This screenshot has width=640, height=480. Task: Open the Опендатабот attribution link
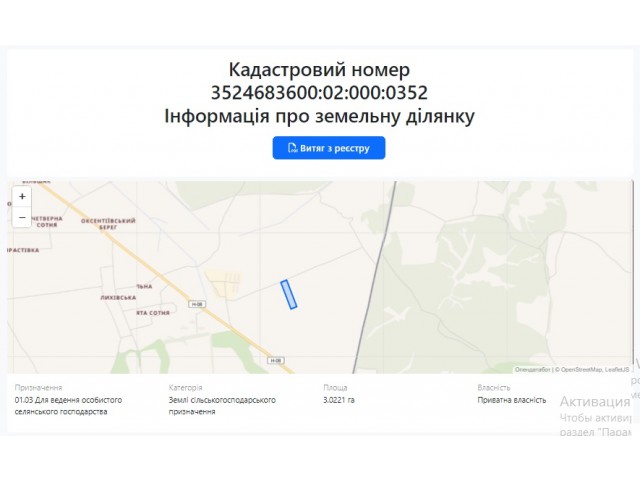point(532,370)
